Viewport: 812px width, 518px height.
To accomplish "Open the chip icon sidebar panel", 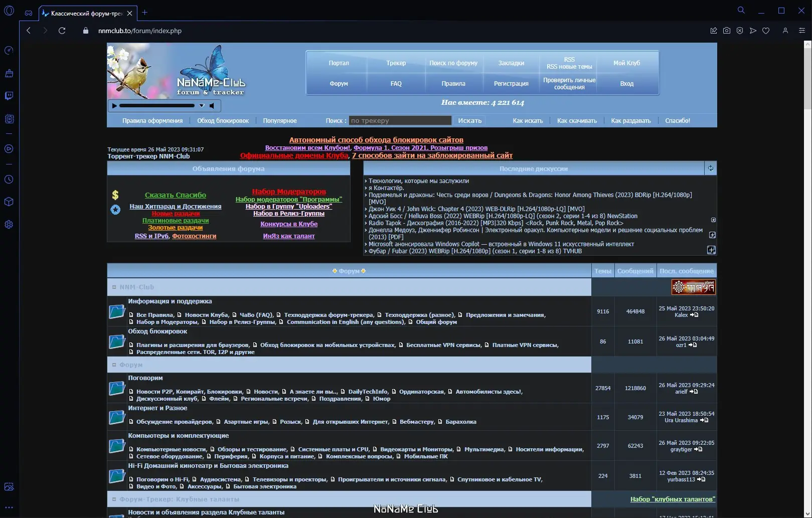I will pos(9,119).
